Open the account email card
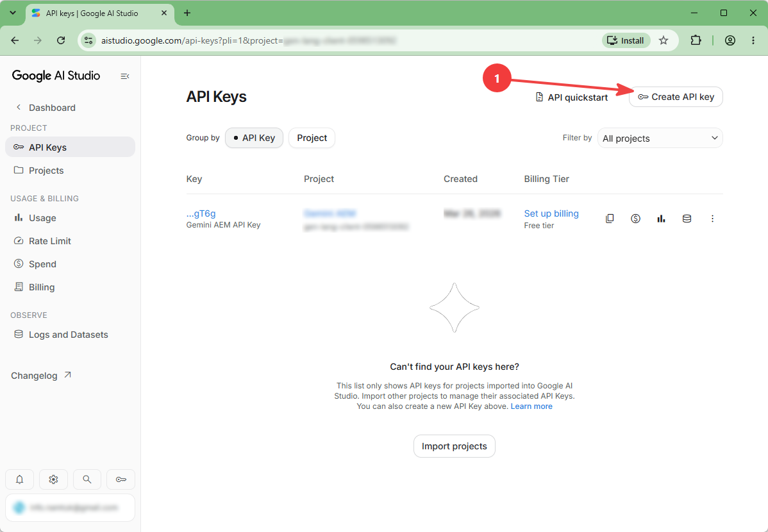The width and height of the screenshot is (768, 532). coord(70,508)
